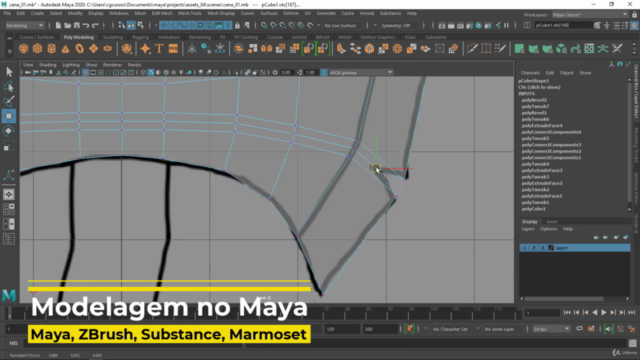Image resolution: width=640 pixels, height=360 pixels.
Task: Open the Edit Mesh menu
Action: coord(162,13)
